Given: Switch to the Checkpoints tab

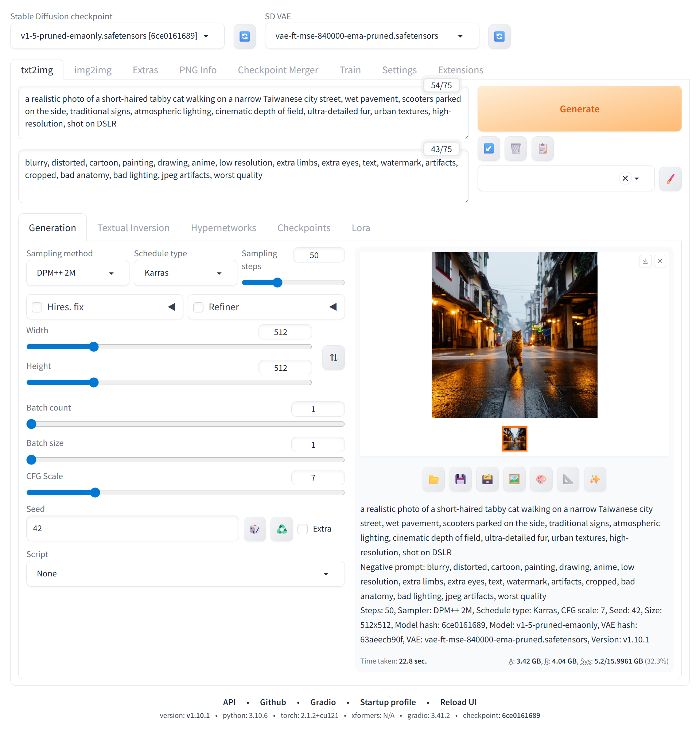Looking at the screenshot, I should coord(304,228).
